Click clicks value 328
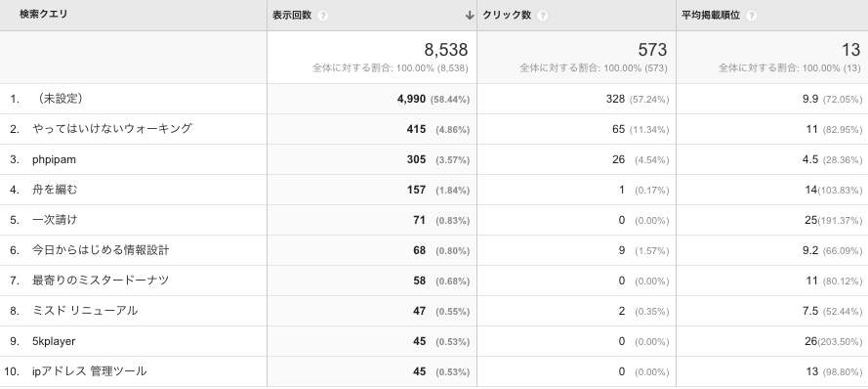The width and height of the screenshot is (868, 389). pos(615,99)
